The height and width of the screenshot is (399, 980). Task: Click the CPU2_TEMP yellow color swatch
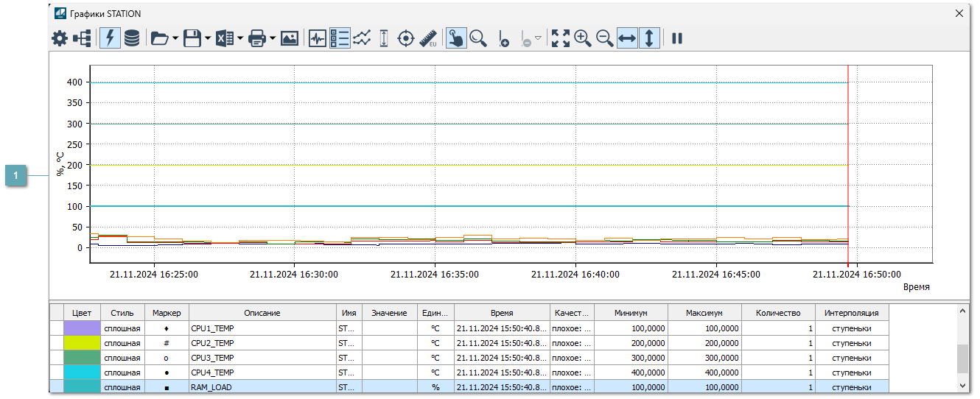pos(83,343)
